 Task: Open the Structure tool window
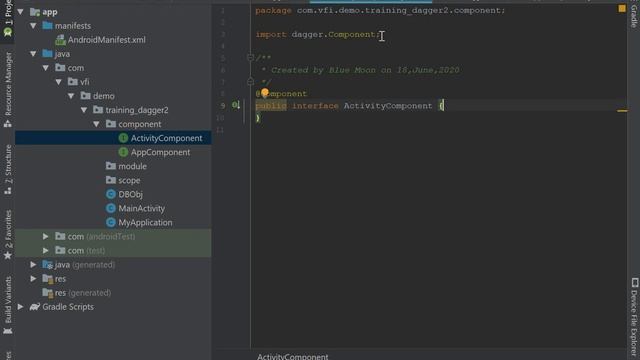8,169
